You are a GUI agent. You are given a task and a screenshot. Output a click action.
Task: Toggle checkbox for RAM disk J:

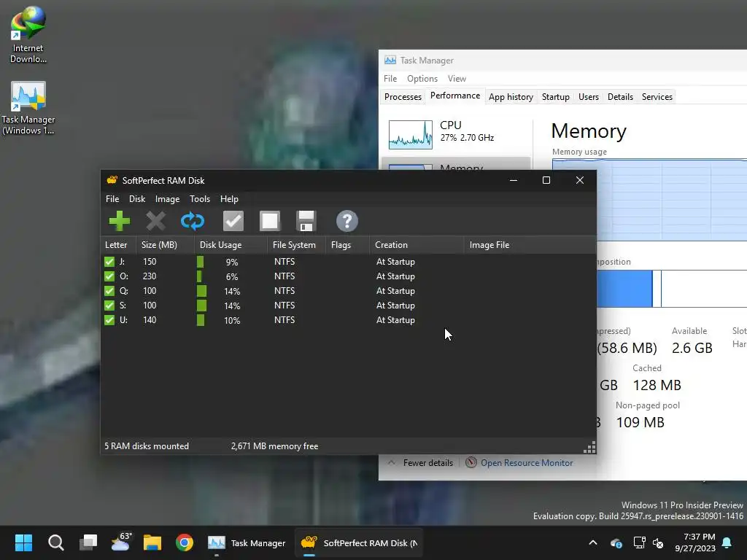point(109,262)
